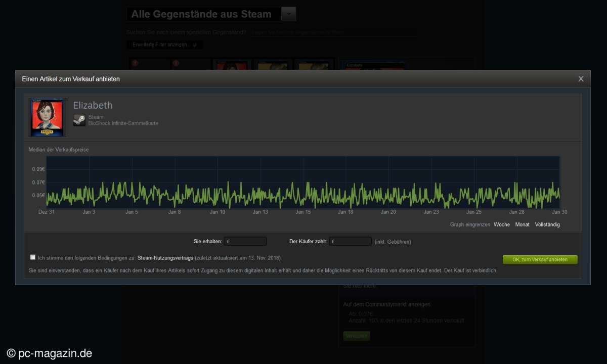Limit graph to Woche
Viewport: 607px width, 364px height.
tap(502, 224)
